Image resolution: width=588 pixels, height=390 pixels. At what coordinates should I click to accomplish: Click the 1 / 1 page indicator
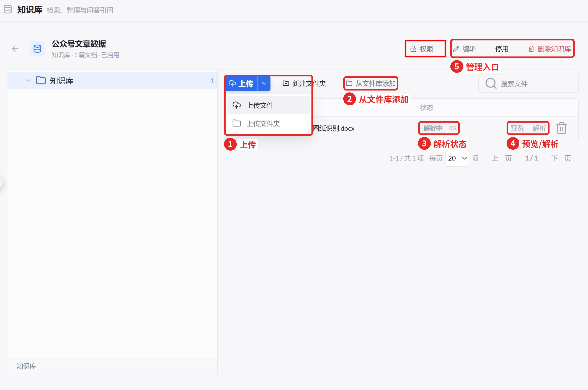532,158
